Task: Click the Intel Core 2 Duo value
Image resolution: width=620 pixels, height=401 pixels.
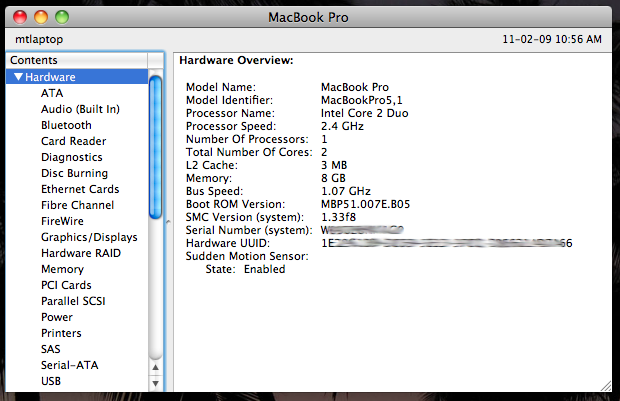Action: (364, 113)
